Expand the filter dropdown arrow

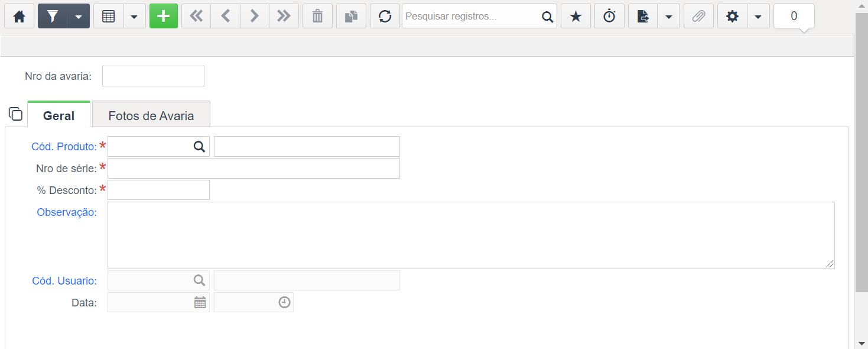point(79,17)
